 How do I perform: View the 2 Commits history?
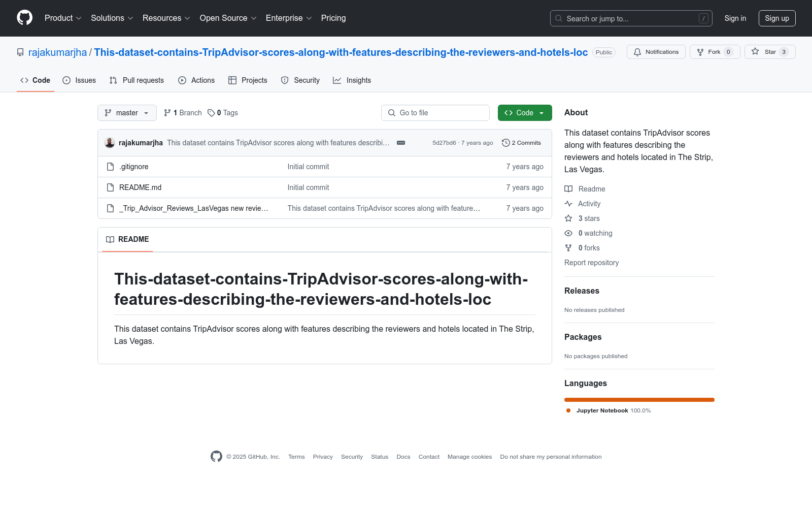pos(521,143)
